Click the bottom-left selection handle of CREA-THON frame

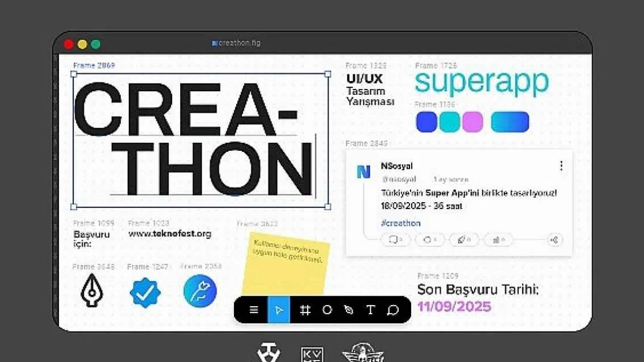coord(74,206)
